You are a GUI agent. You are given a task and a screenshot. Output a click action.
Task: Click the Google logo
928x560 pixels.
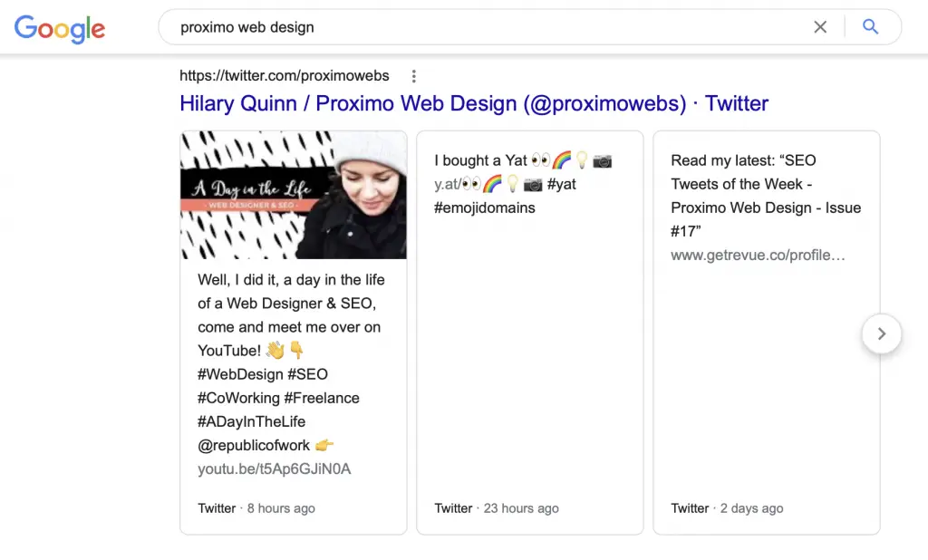(60, 28)
